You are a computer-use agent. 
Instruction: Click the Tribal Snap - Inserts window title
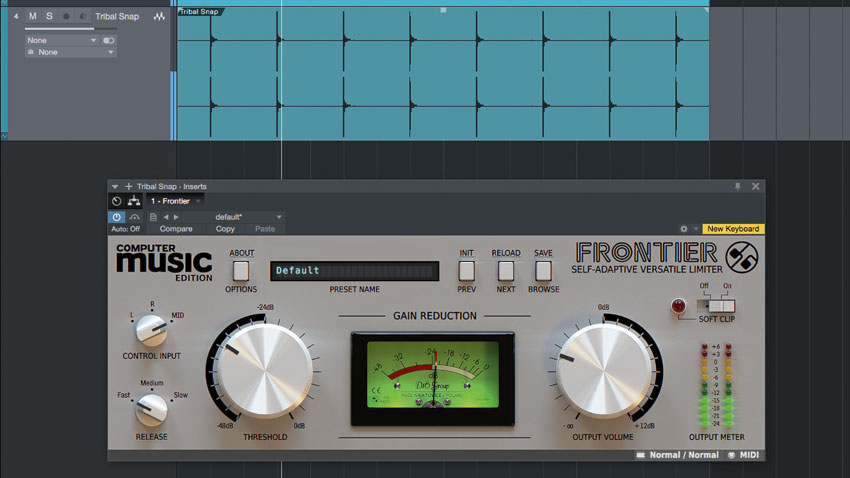171,186
